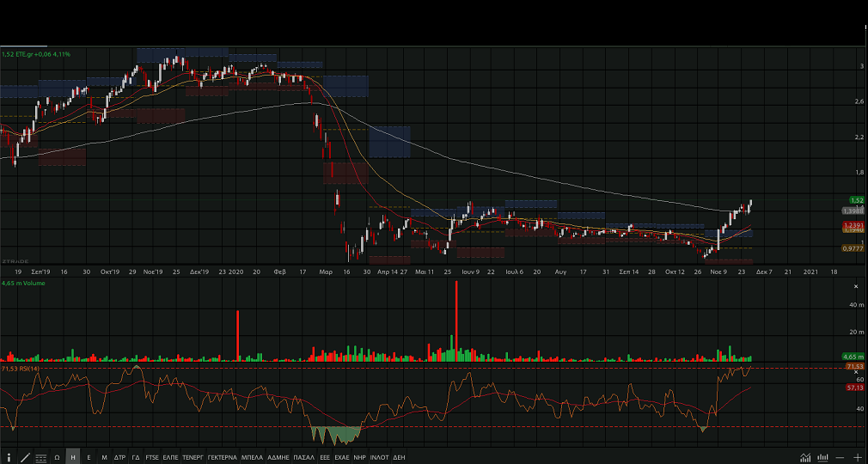The height and width of the screenshot is (464, 868).
Task: Click the info icon in bottom toolbar
Action: 9,458
